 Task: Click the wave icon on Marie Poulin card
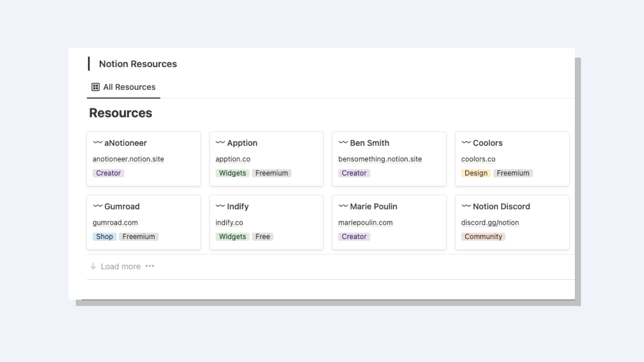pyautogui.click(x=343, y=206)
